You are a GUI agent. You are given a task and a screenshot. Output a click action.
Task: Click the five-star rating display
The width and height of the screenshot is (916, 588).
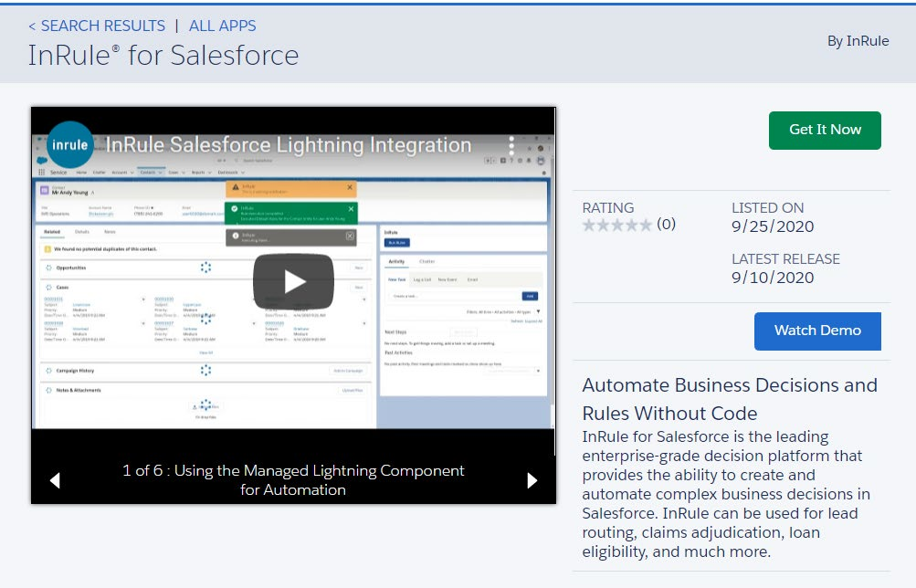pyautogui.click(x=616, y=225)
